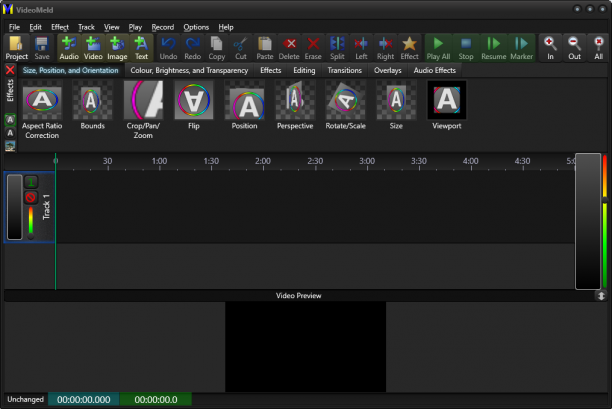Switch to the Audio Effects tab
This screenshot has width=612, height=409.
coord(434,70)
